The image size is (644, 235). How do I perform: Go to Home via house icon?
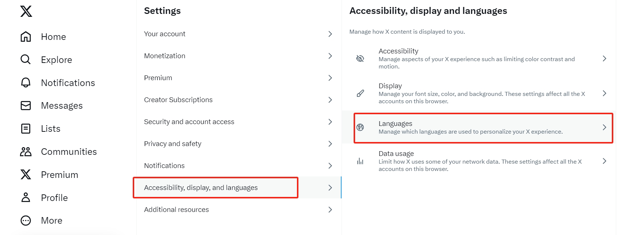(x=26, y=37)
